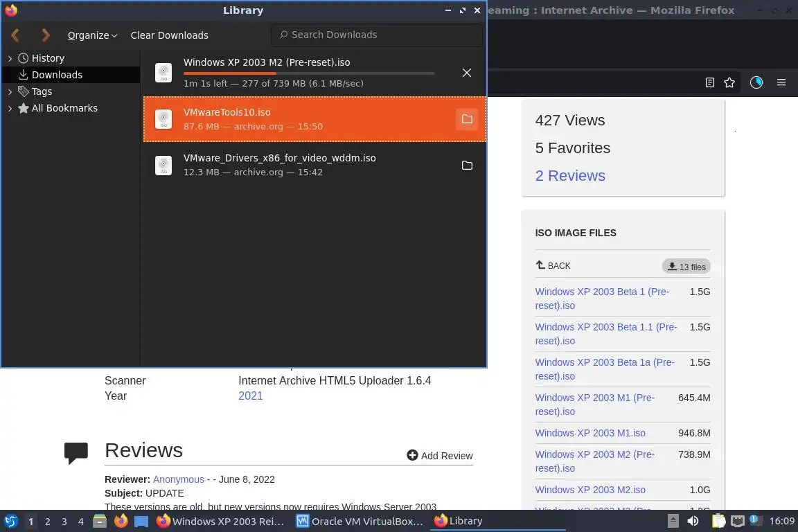Open Windows XP 2003 M1 (Pre-reset).iso link
798x532 pixels.
pos(595,405)
